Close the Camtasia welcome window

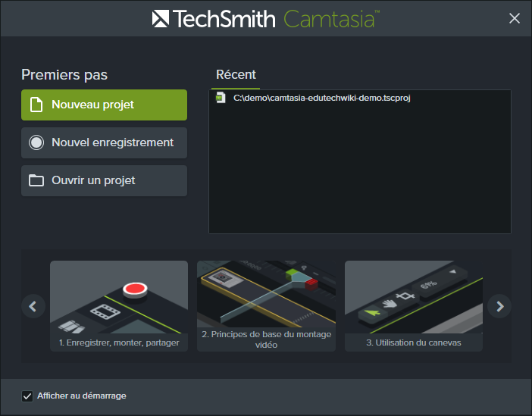pyautogui.click(x=515, y=18)
